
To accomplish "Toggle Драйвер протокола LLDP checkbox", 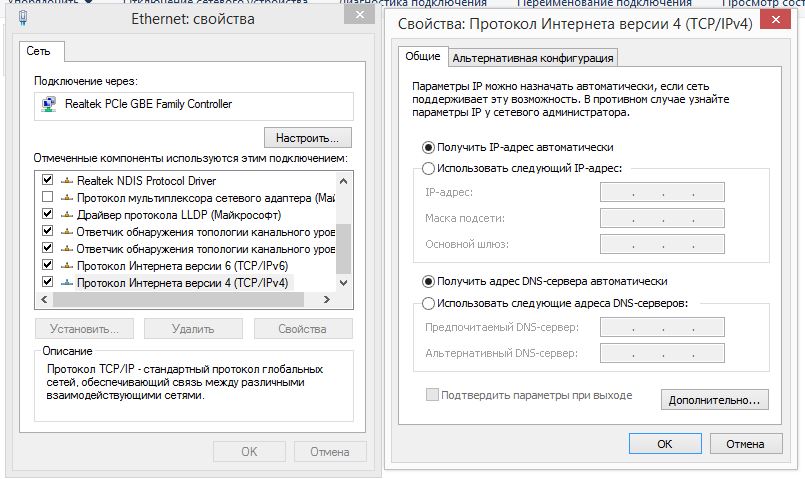I will coord(47,214).
